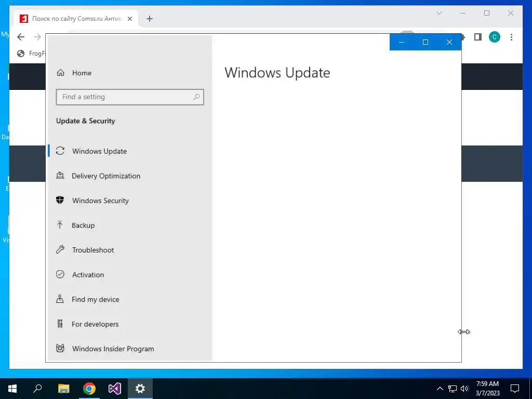Select the Comss.ru Chrome tab

76,19
